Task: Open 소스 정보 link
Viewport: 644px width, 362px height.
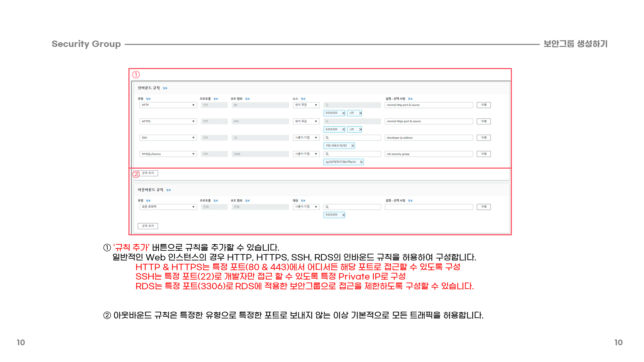Action: pyautogui.click(x=303, y=99)
